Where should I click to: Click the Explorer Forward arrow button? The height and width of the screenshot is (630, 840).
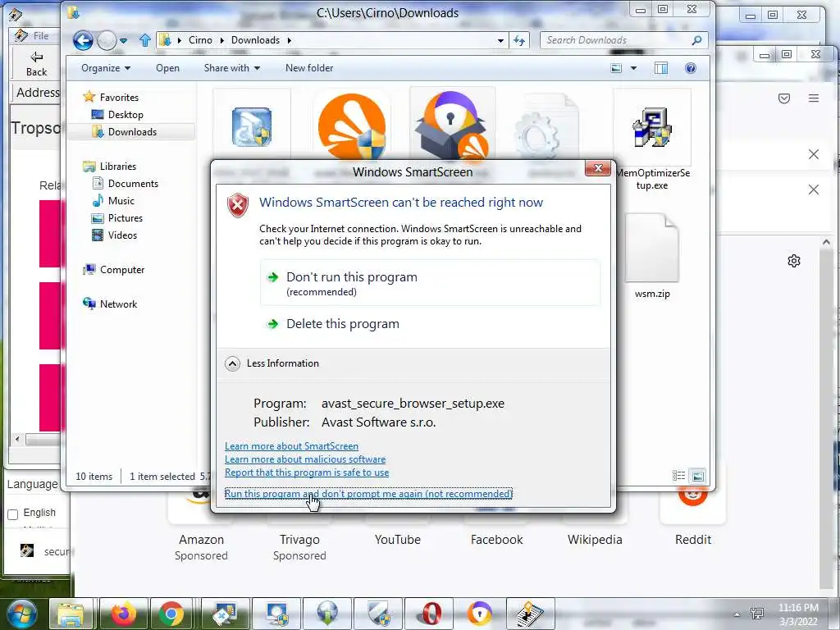point(107,40)
